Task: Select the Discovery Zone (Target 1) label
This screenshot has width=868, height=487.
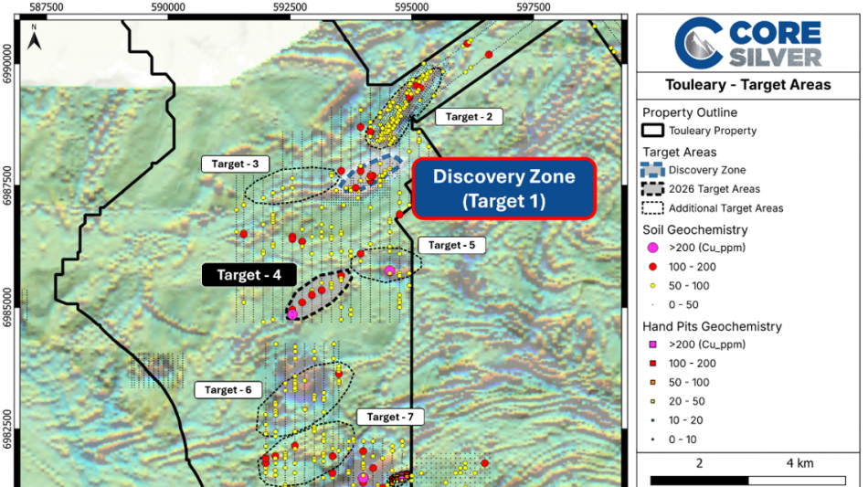Action: coord(503,189)
